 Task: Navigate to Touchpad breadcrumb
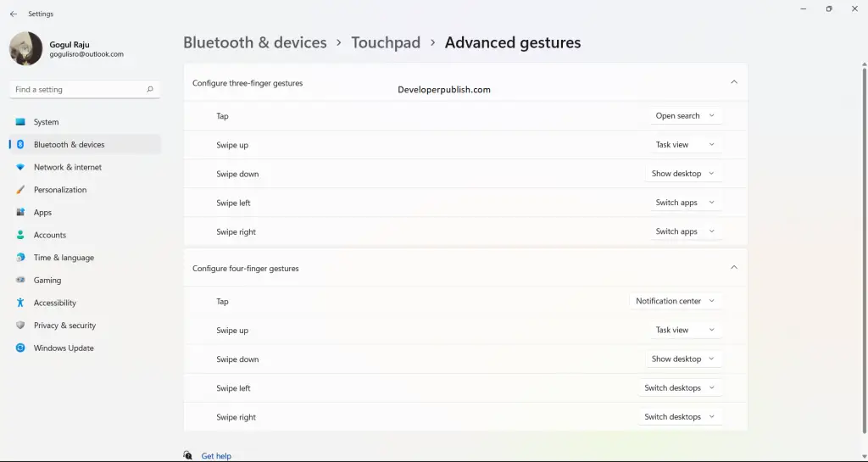point(386,42)
